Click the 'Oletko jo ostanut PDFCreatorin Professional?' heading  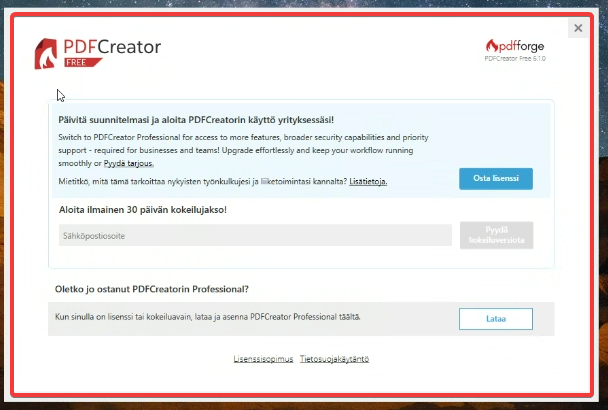[x=151, y=290]
